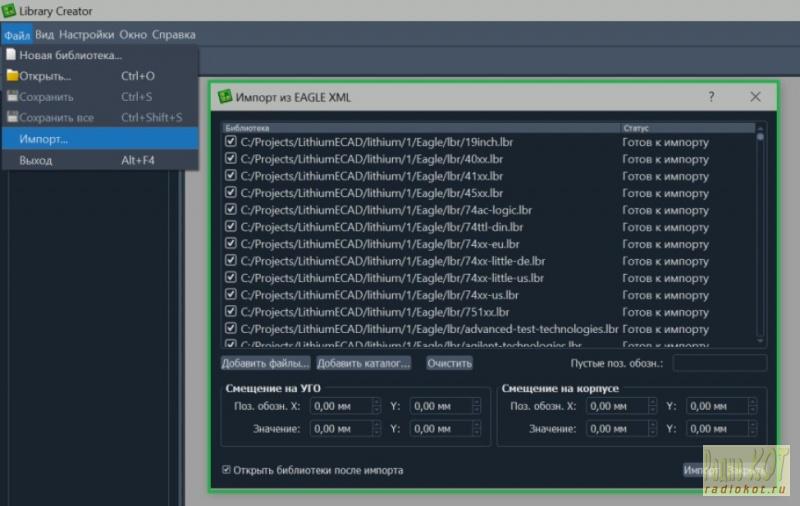The width and height of the screenshot is (800, 506).
Task: Click the question mark help button in dialog
Action: (x=711, y=97)
